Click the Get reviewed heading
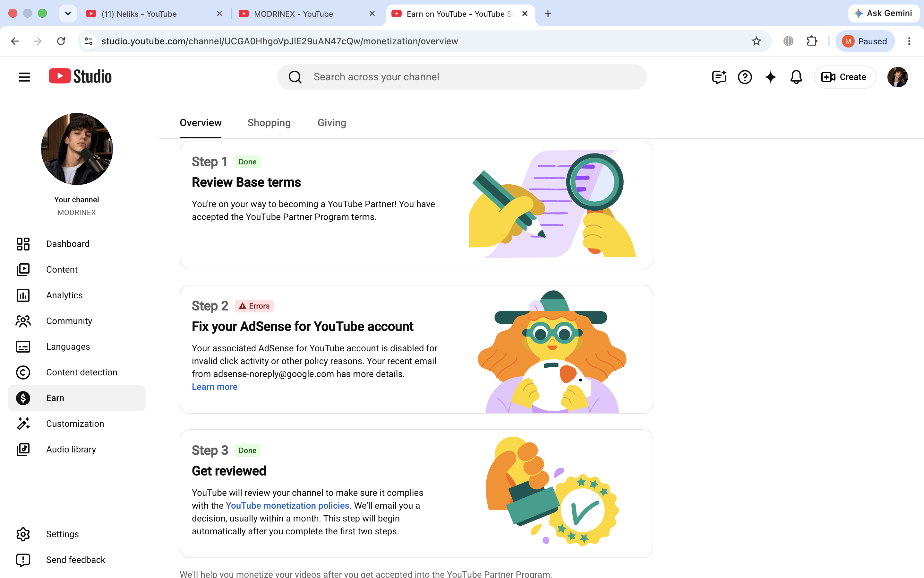Viewport: 924px width, 578px height. (x=229, y=471)
